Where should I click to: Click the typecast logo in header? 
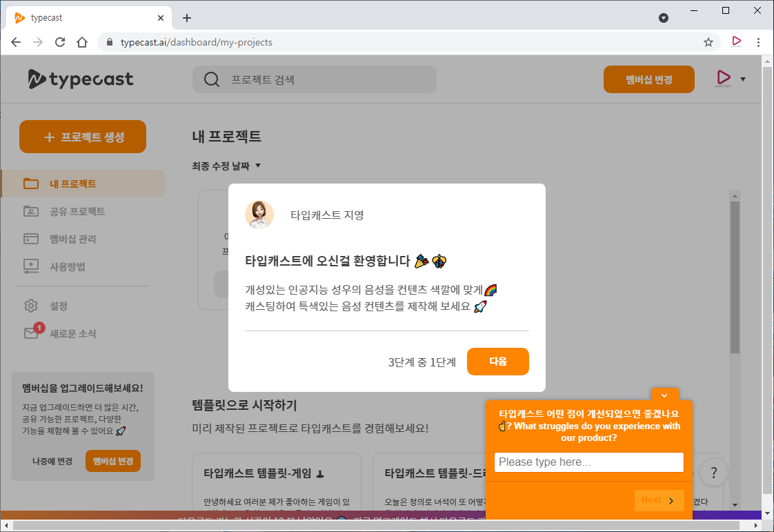(x=81, y=79)
